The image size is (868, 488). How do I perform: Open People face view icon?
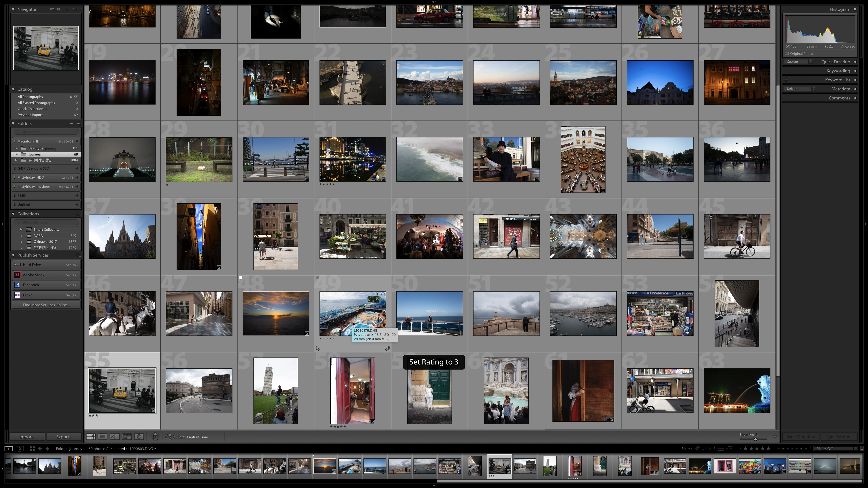click(x=139, y=437)
